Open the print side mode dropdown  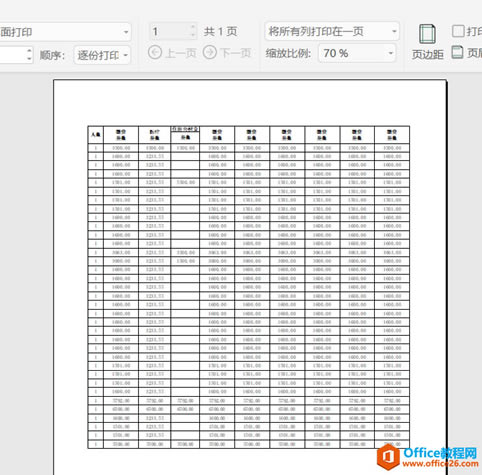(x=65, y=32)
